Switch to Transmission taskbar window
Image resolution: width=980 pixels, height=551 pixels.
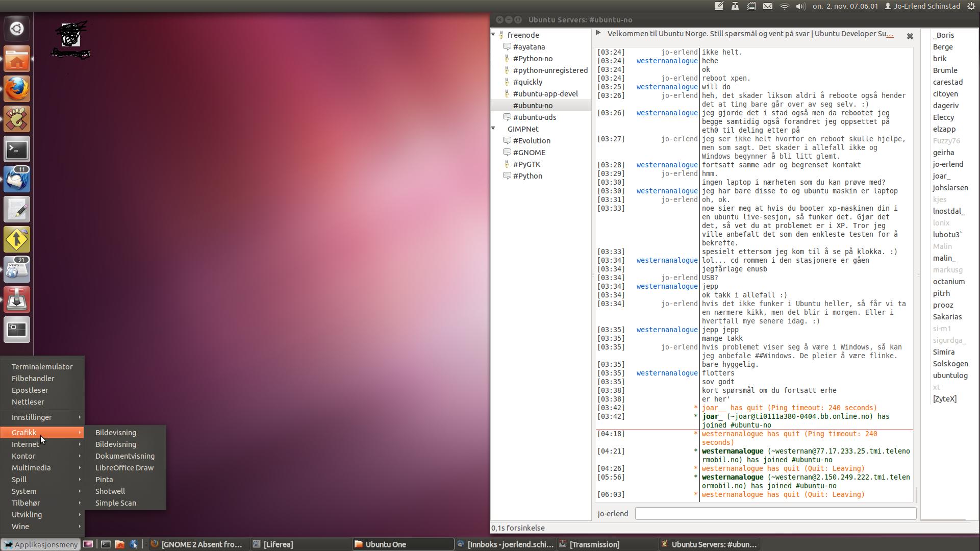click(x=606, y=544)
